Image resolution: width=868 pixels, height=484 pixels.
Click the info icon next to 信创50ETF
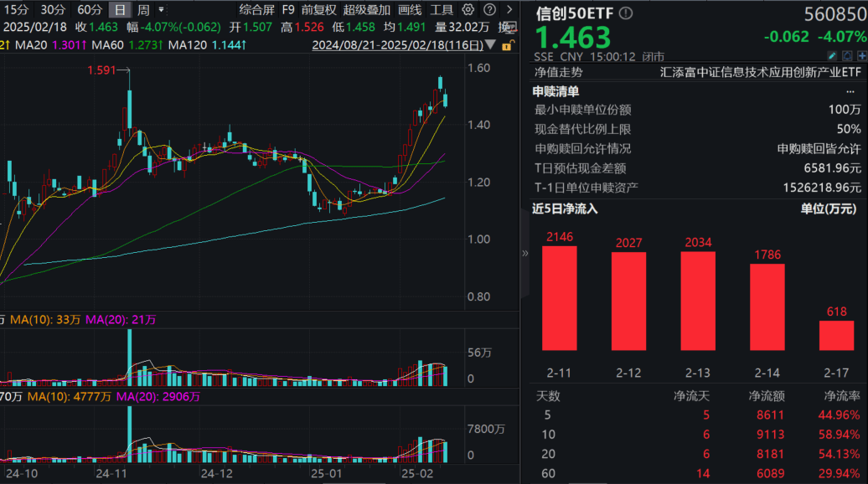click(x=624, y=13)
